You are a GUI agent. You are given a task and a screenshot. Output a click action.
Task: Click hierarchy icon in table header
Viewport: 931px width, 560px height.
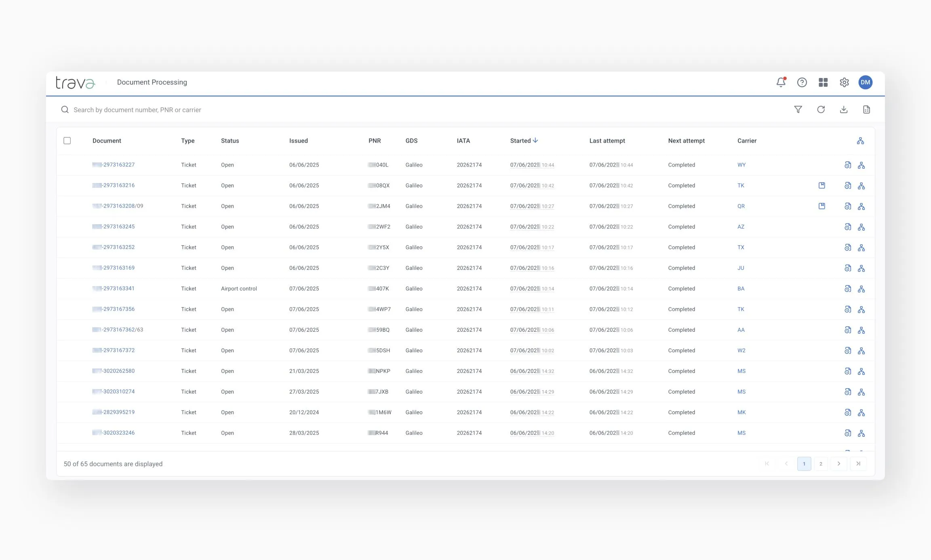(860, 141)
